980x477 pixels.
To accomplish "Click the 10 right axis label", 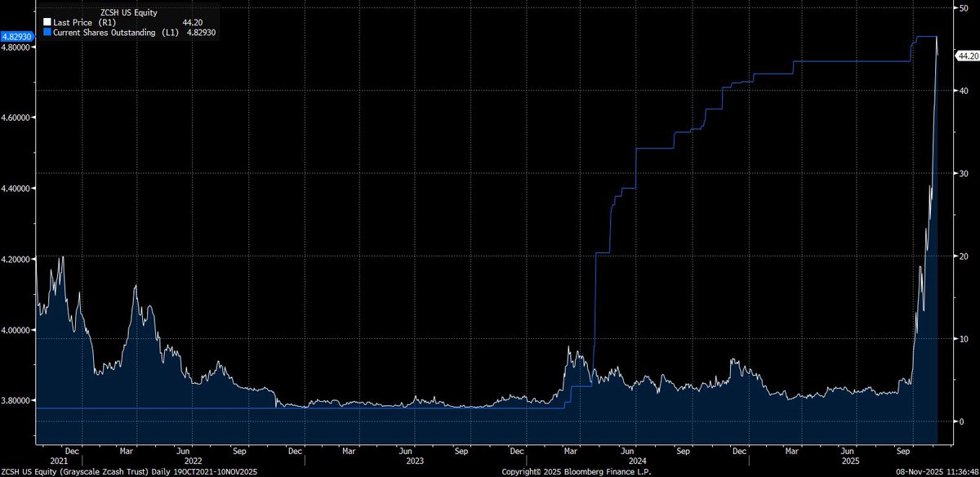I will [964, 339].
